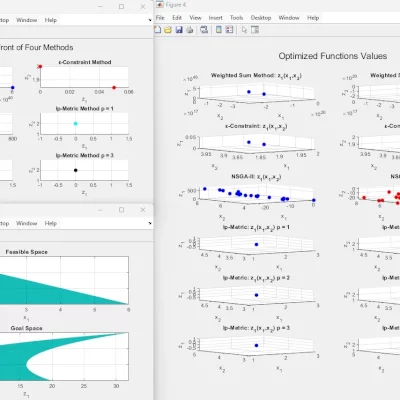
Task: Click Insert Legend icon in Figure 4 toolbar
Action: click(x=229, y=30)
